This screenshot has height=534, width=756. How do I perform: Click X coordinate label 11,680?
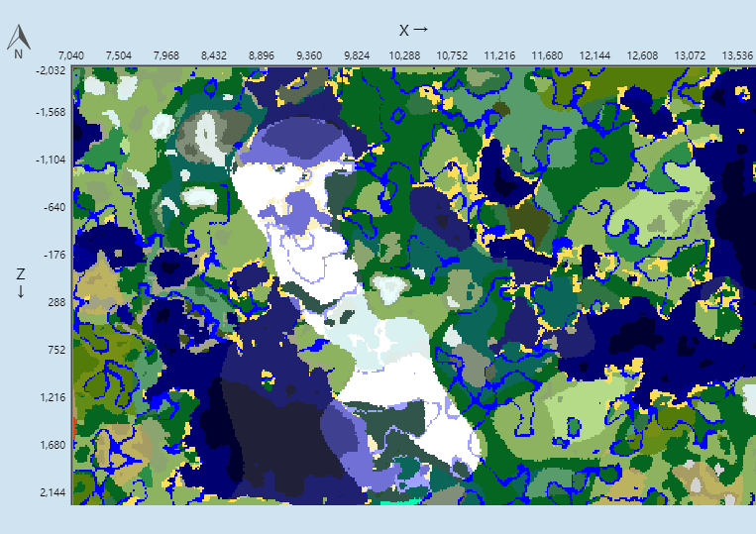[547, 55]
